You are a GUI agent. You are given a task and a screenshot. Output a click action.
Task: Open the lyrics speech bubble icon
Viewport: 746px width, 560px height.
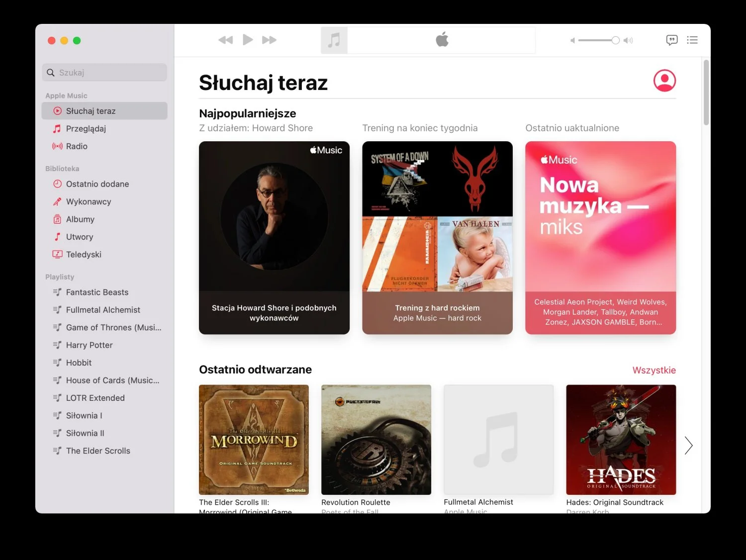pos(672,40)
